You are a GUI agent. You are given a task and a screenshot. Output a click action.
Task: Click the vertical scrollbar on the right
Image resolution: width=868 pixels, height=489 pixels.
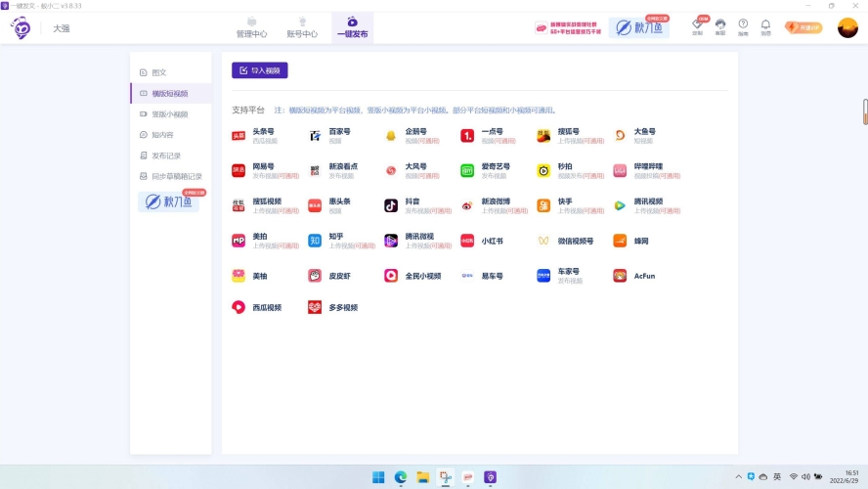tap(865, 111)
